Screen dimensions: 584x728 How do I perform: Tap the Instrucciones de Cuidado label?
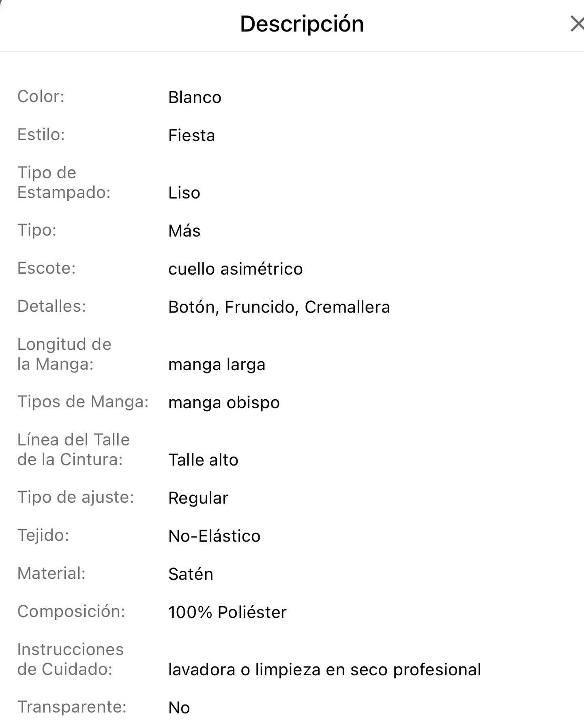pos(70,659)
